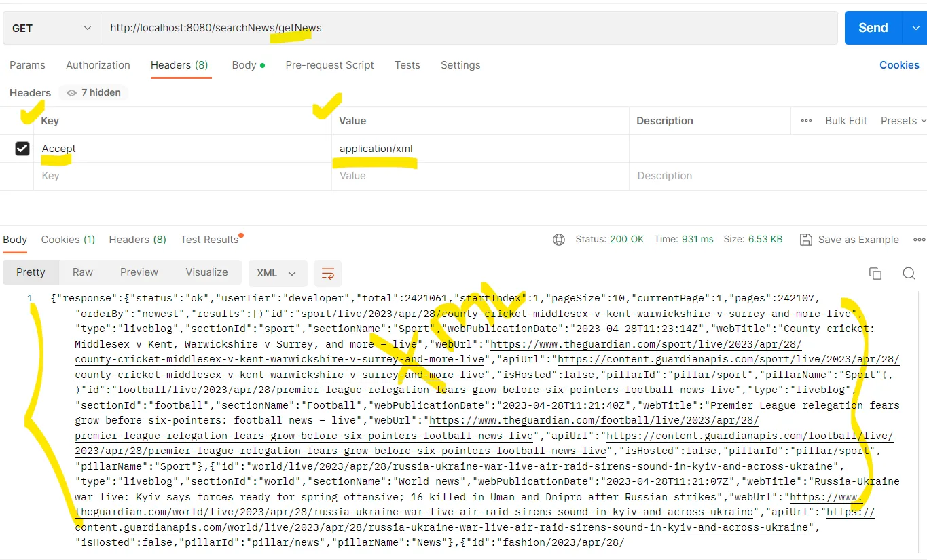
Task: Switch to the Raw response view
Action: (x=83, y=272)
